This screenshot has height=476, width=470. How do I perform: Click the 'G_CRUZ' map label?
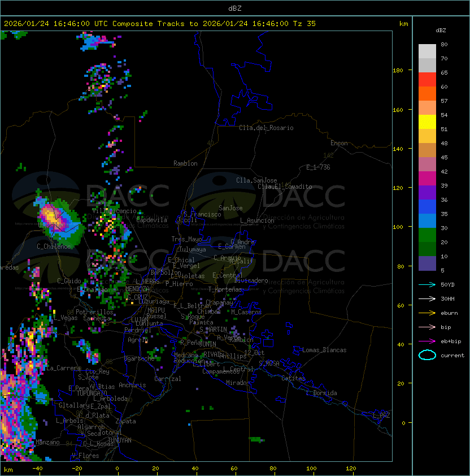138,297
